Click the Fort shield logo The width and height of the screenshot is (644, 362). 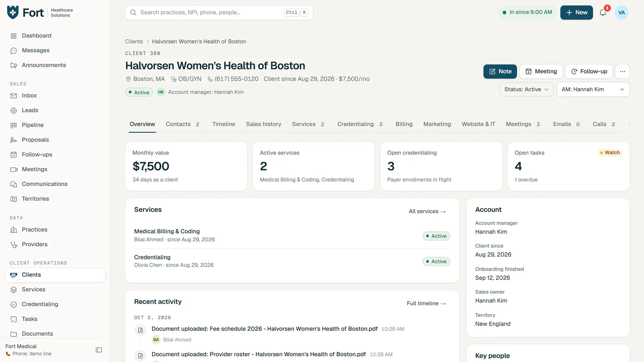pos(13,12)
